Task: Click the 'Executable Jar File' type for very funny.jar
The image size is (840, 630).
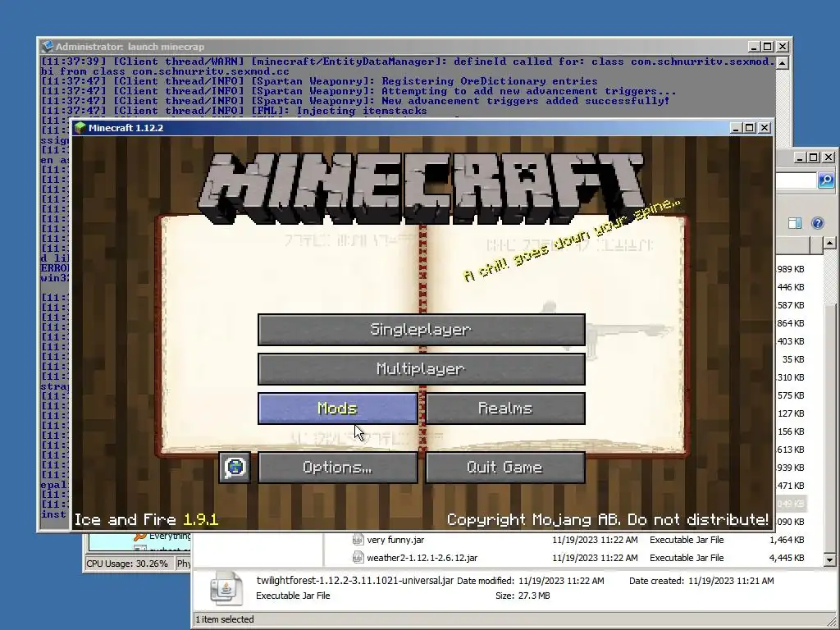Action: (687, 540)
